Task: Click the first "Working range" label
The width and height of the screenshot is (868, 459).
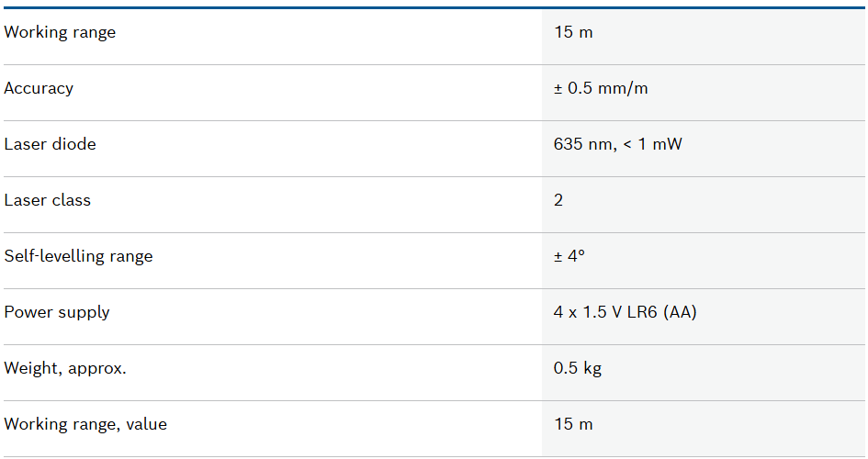Action: point(60,32)
